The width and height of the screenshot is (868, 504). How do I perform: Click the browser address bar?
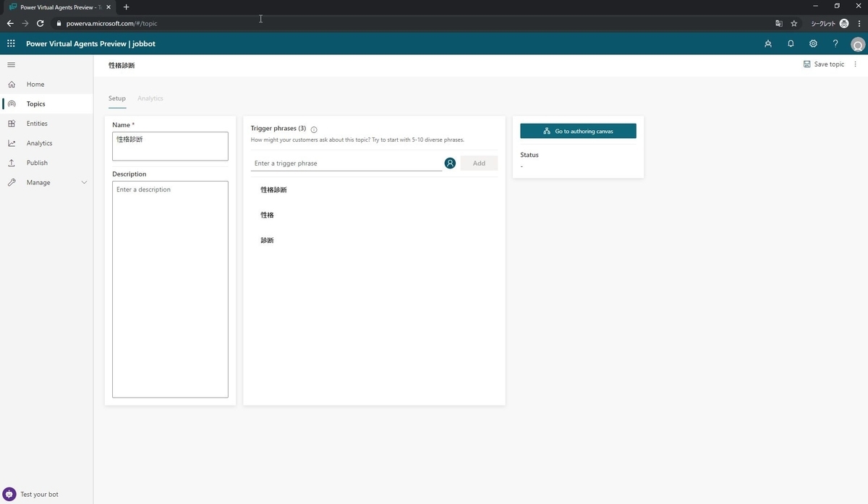pos(412,23)
